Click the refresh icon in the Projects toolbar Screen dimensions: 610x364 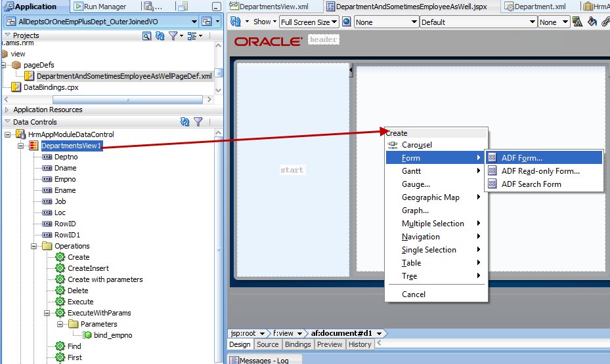160,35
